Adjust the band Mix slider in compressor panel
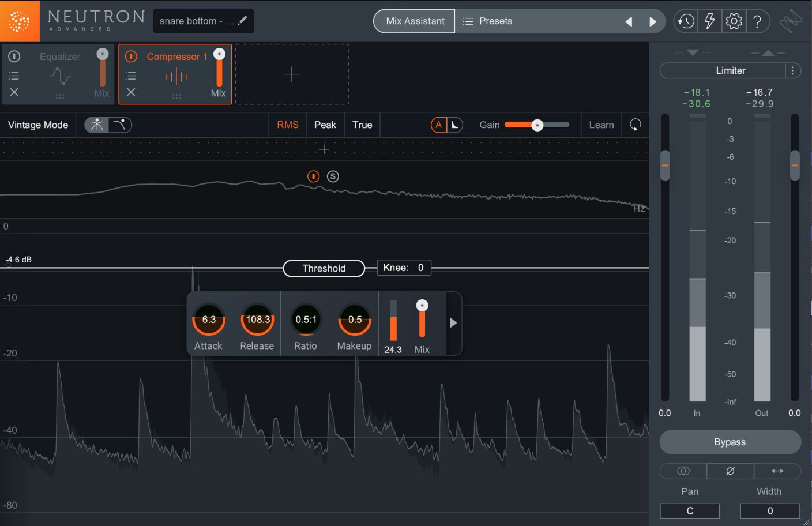Viewport: 812px width, 526px height. click(x=422, y=318)
